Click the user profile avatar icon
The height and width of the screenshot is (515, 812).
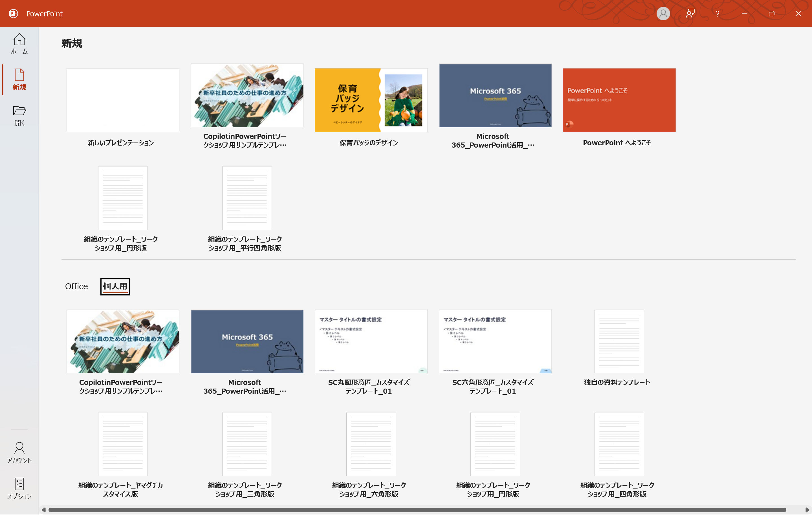point(663,14)
